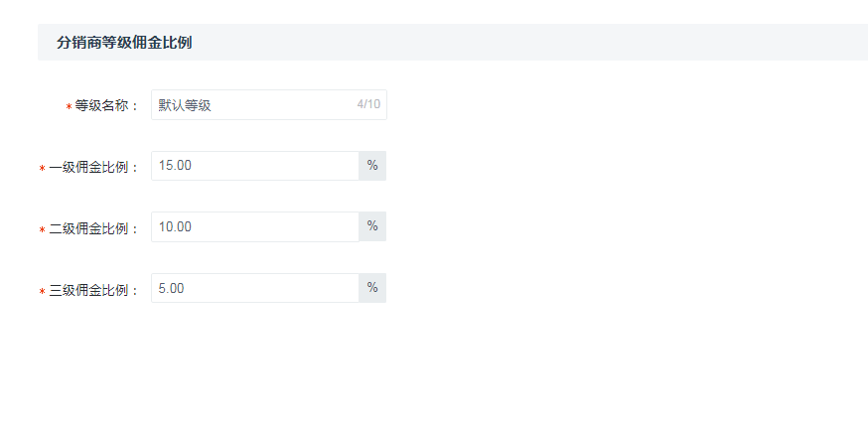Place cursor on the 15.00 value

175,166
